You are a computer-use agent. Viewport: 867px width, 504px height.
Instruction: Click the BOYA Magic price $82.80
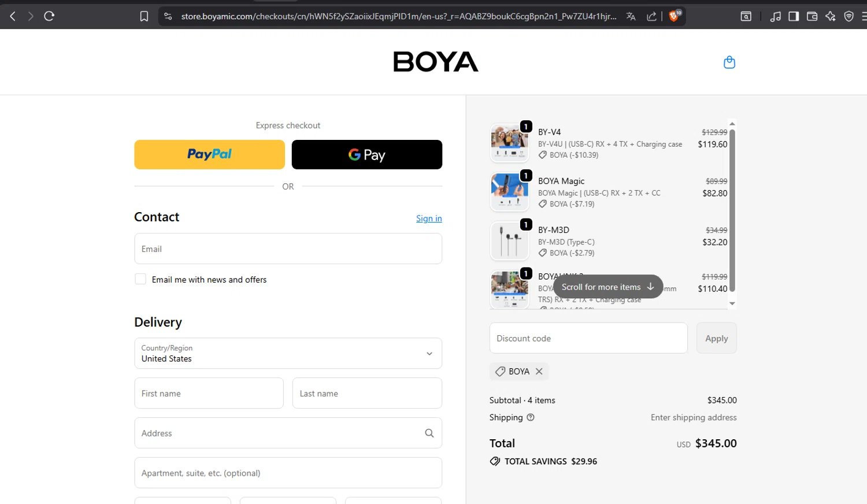pyautogui.click(x=715, y=193)
